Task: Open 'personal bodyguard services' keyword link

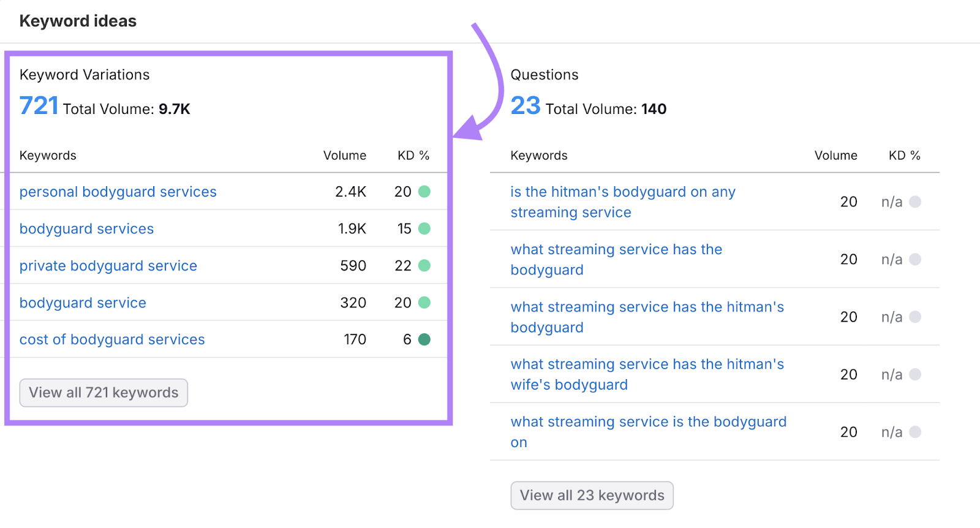Action: point(118,192)
